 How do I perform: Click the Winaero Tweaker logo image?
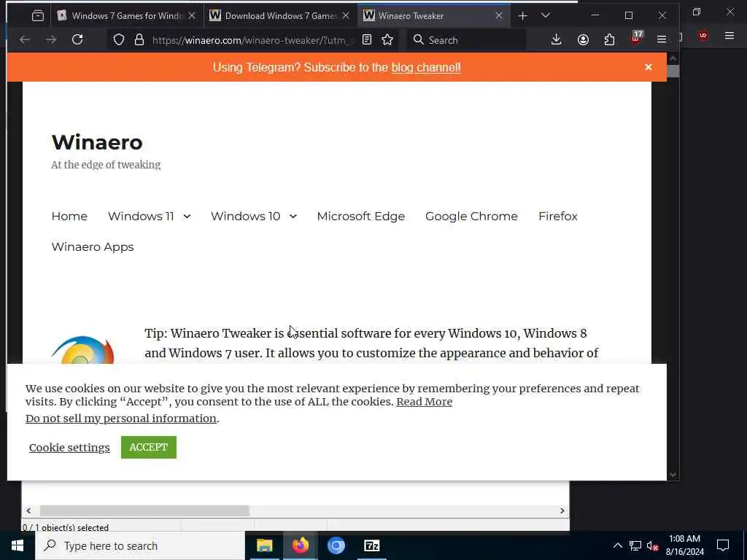(82, 350)
